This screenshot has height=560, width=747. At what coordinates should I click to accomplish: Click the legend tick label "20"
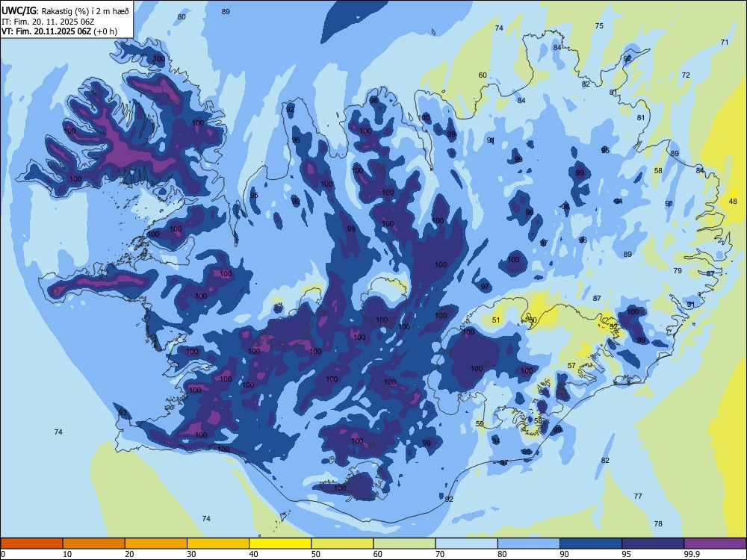coord(129,554)
